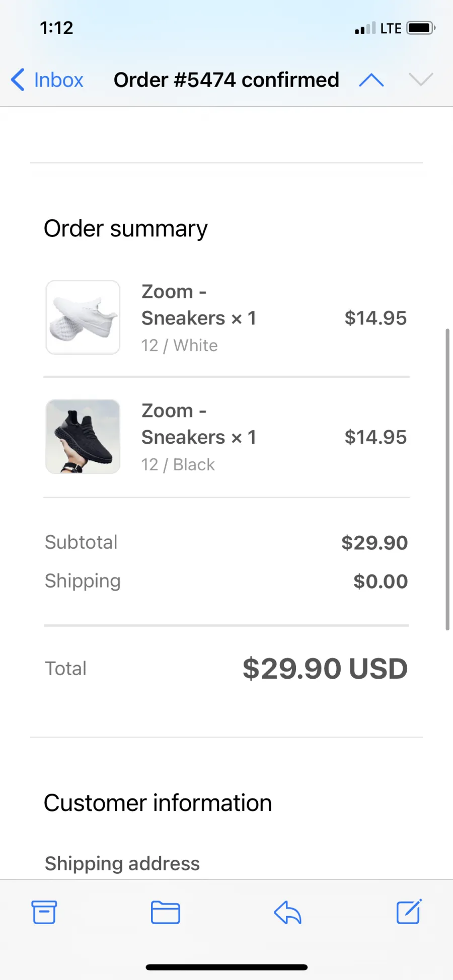Tap the clock time in status bar

56,28
